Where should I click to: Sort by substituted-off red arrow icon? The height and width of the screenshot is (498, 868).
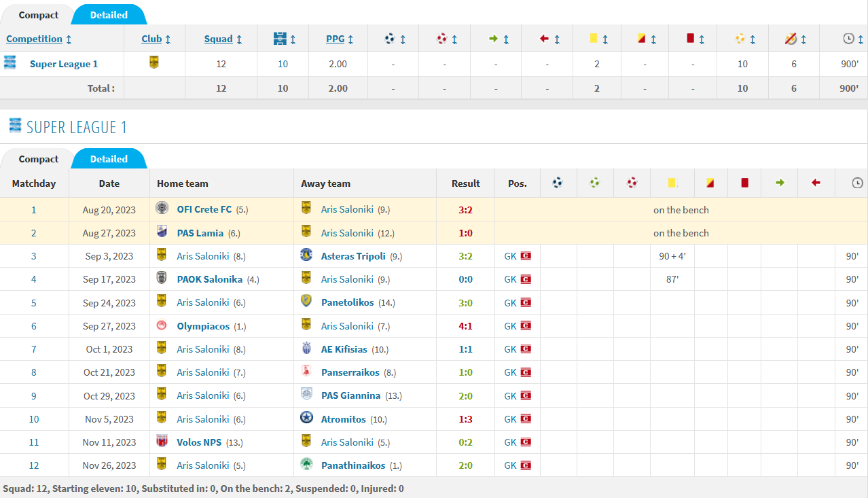[x=544, y=39]
